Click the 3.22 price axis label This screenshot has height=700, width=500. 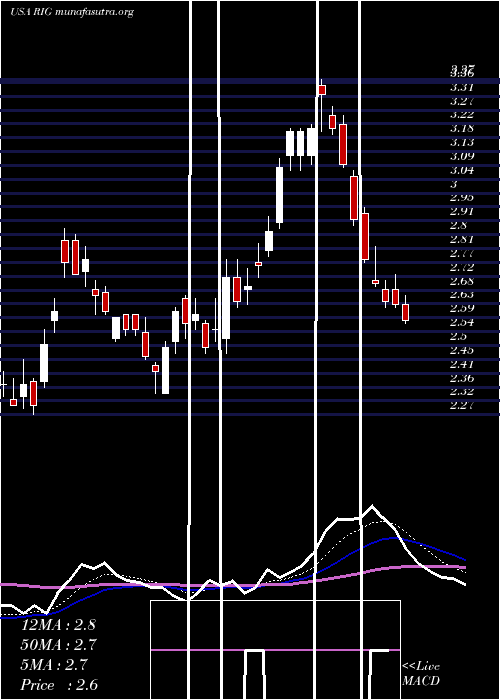point(462,114)
